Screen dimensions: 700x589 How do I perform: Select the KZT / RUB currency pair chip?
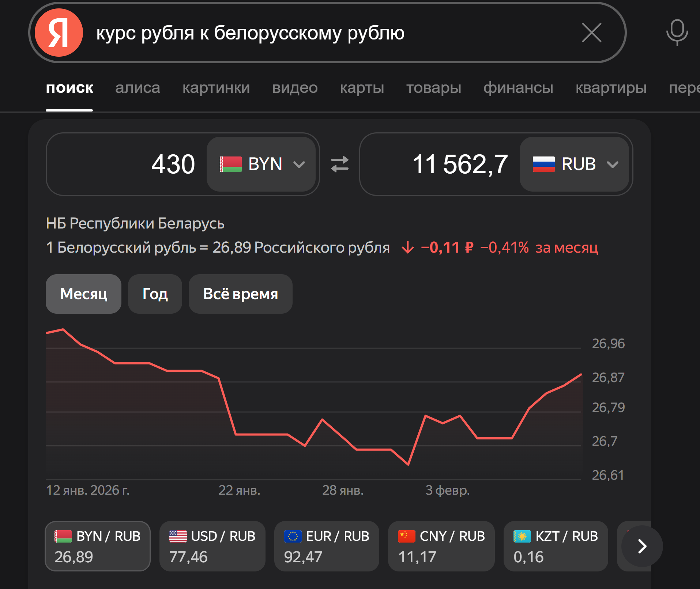click(556, 546)
